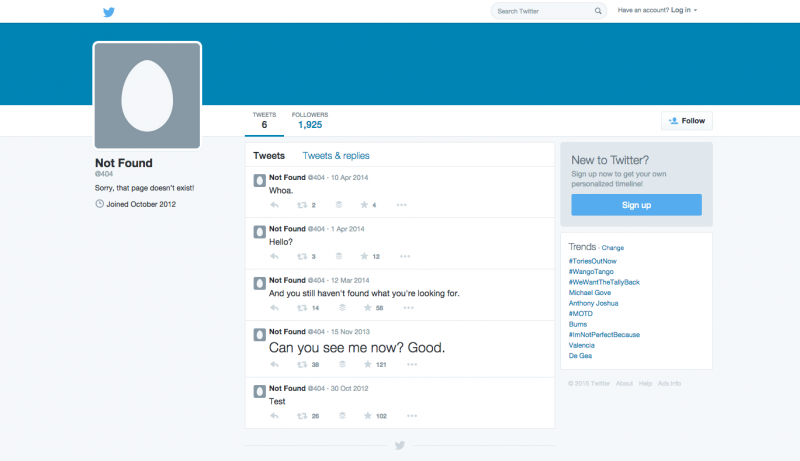Click the footer Twitter bird icon
The height and width of the screenshot is (461, 800).
point(400,445)
